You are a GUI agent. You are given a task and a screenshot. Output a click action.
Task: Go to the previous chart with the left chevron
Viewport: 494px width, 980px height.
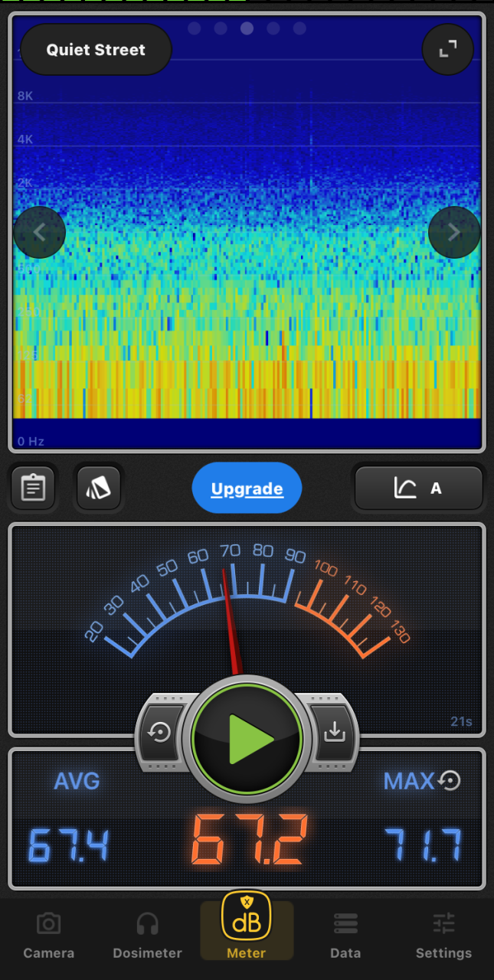click(x=40, y=232)
